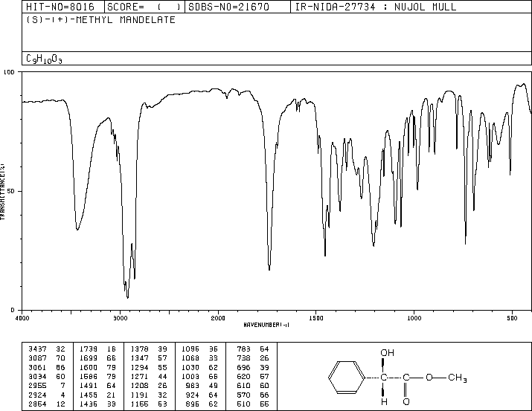Click the 1491 peak entry in the table
Viewport: 532px width, 411px height.
pyautogui.click(x=97, y=386)
